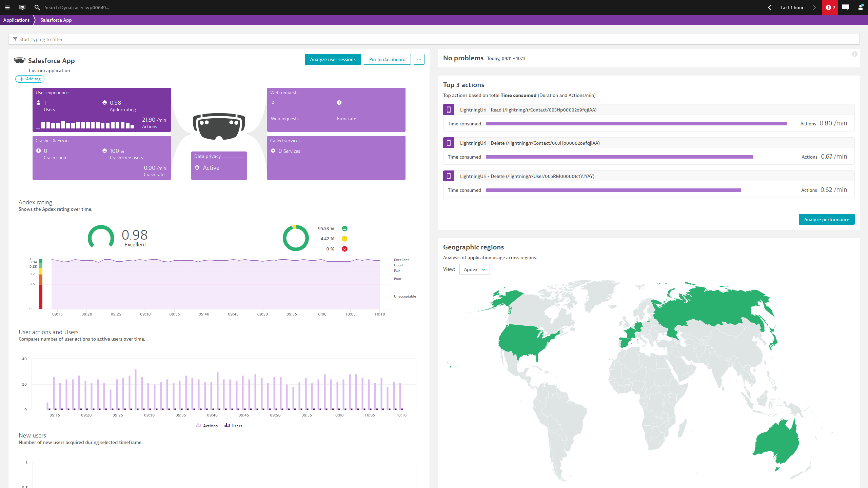Click the search magnifier icon
The width and height of the screenshot is (868, 488).
pos(37,7)
